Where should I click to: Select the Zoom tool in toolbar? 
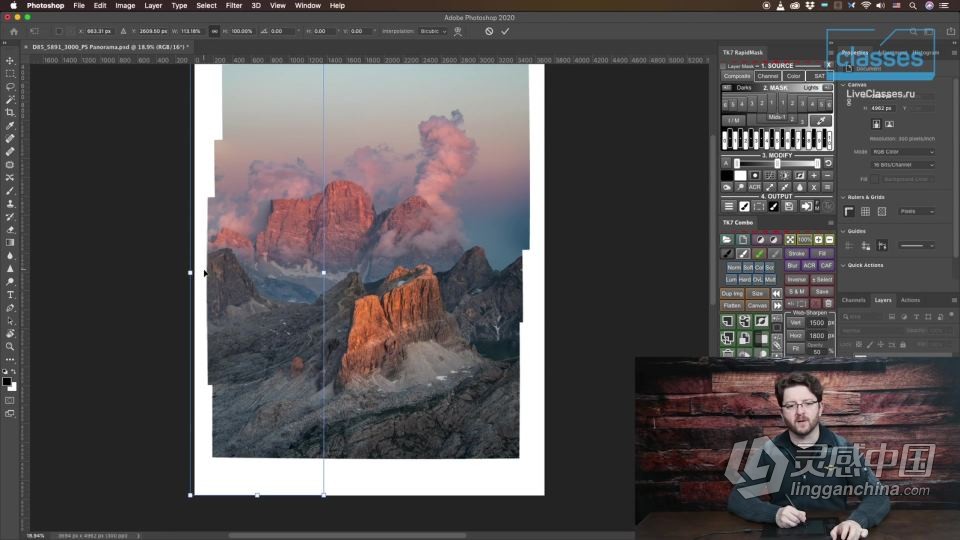pyautogui.click(x=10, y=347)
